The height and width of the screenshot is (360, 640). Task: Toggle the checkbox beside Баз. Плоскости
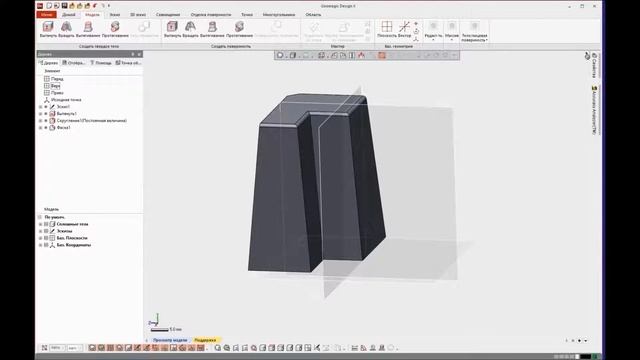click(46, 238)
